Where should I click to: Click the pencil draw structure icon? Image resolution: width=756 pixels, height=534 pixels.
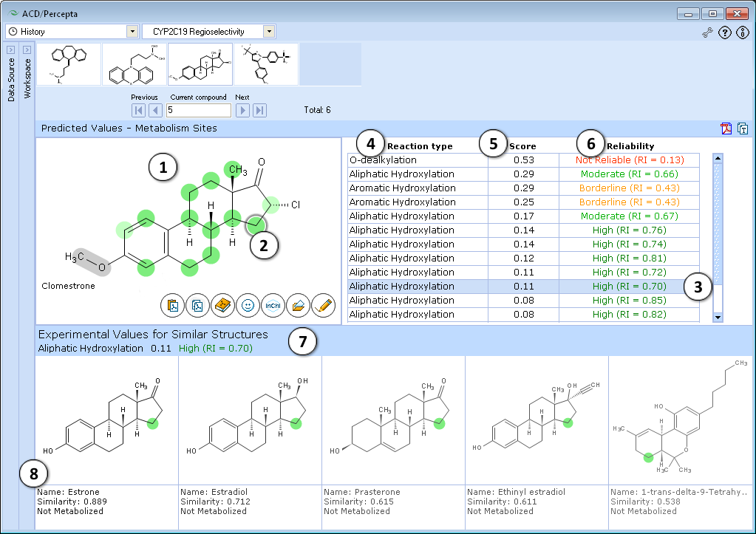[323, 306]
